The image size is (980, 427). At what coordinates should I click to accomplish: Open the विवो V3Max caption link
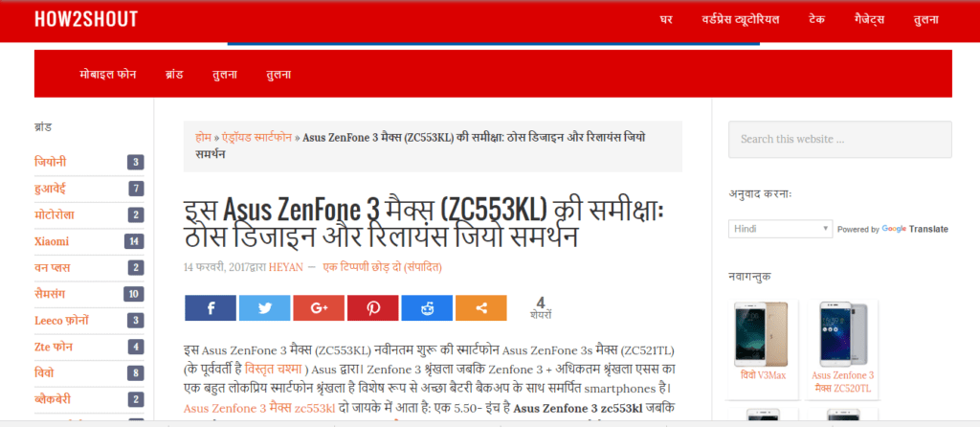761,375
